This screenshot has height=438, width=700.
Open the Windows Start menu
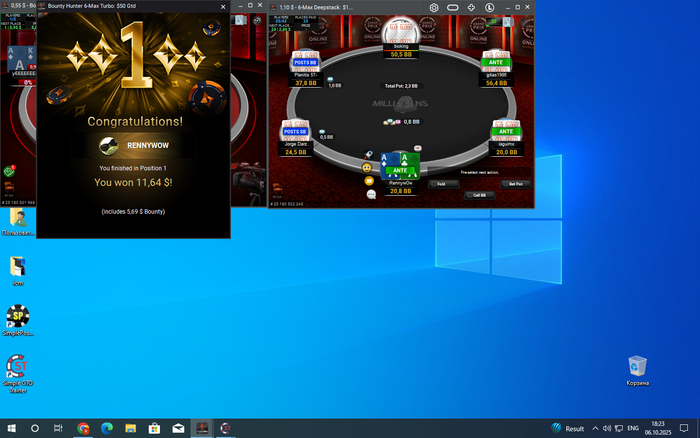tap(12, 428)
